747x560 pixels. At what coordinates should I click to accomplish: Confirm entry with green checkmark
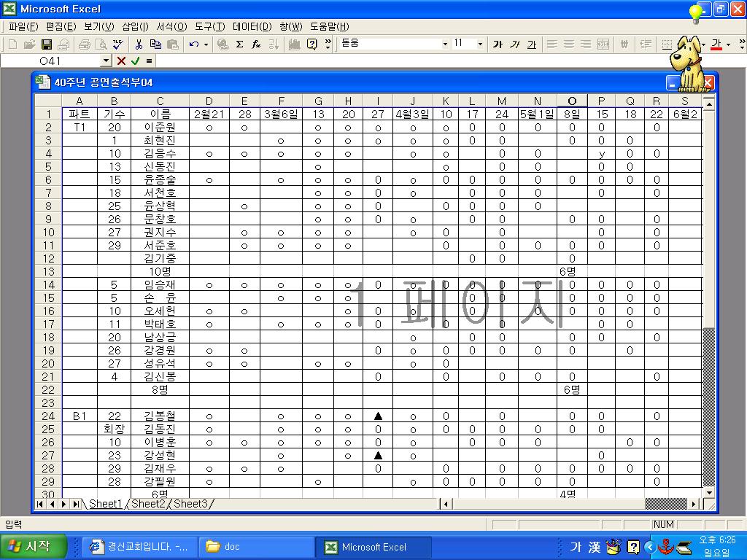(135, 61)
